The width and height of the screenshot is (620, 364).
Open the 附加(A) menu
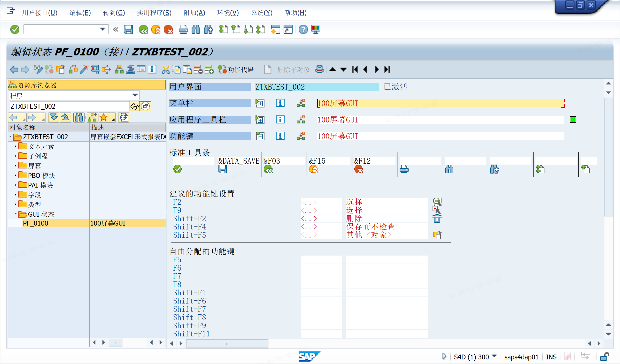pyautogui.click(x=194, y=13)
